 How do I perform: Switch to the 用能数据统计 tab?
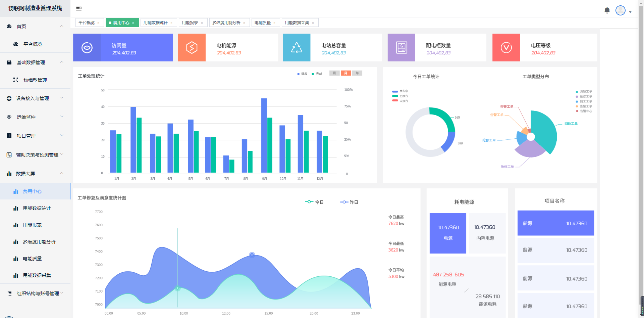pos(155,23)
